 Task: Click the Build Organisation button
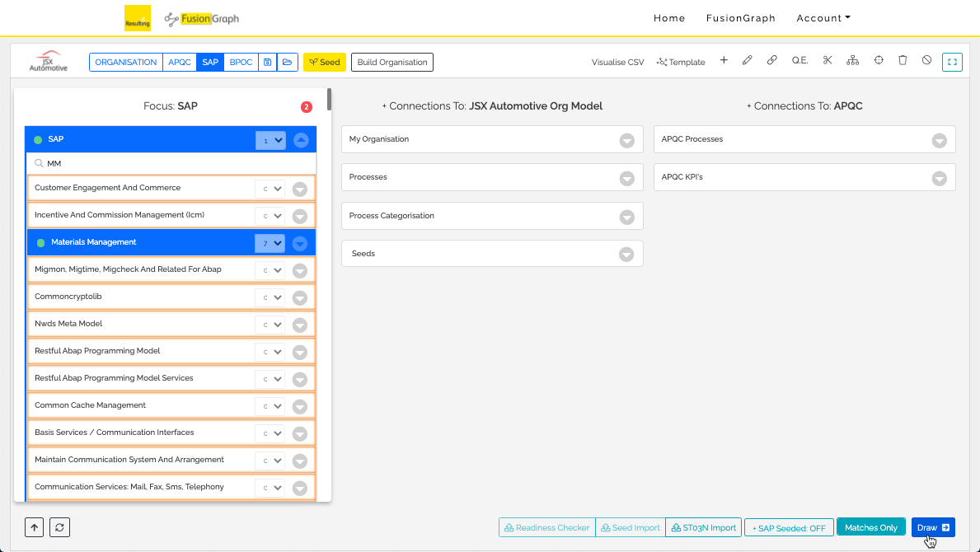[x=392, y=63]
